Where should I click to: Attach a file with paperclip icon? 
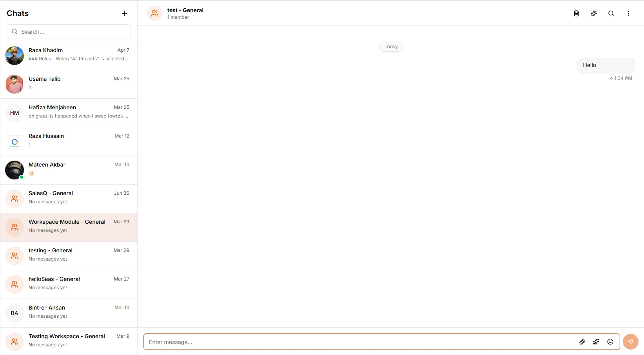582,342
